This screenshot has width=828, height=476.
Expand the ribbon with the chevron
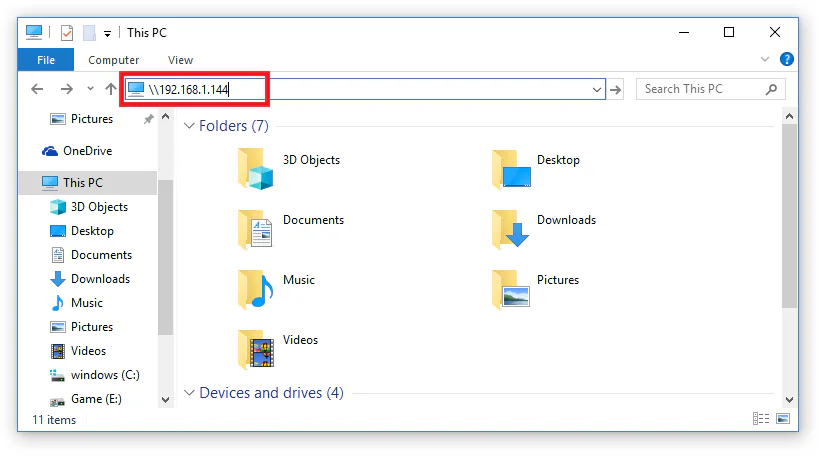(x=765, y=59)
